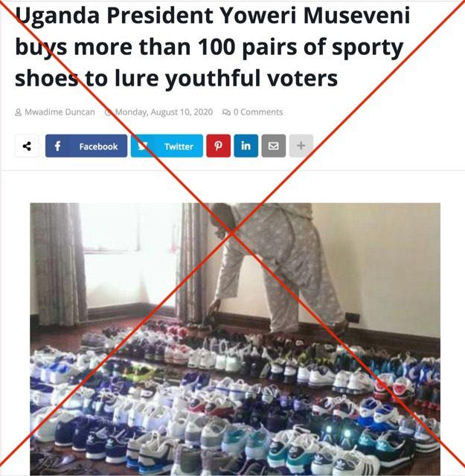Image resolution: width=465 pixels, height=476 pixels.
Task: Share article on Twitter
Action: pos(167,146)
